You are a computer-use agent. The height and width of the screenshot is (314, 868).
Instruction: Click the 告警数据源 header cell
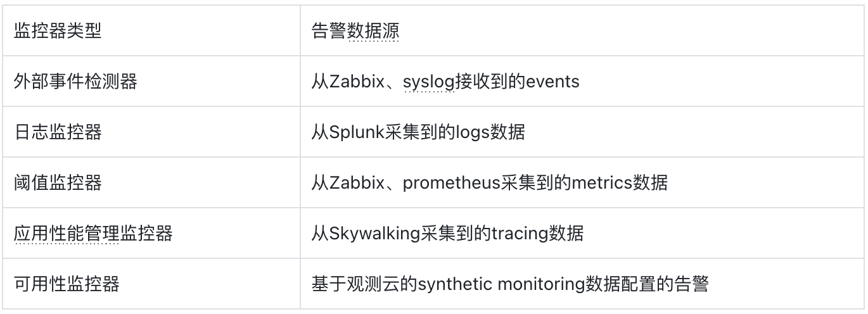[583, 31]
